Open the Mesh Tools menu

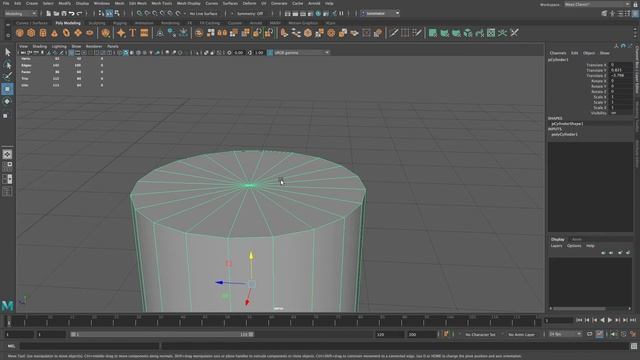[162, 3]
